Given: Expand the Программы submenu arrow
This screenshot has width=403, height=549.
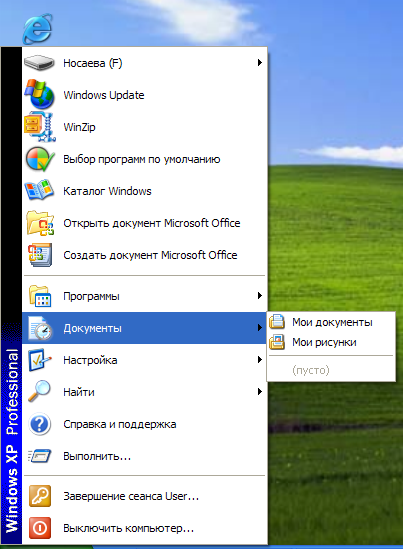Looking at the screenshot, I should tap(259, 296).
